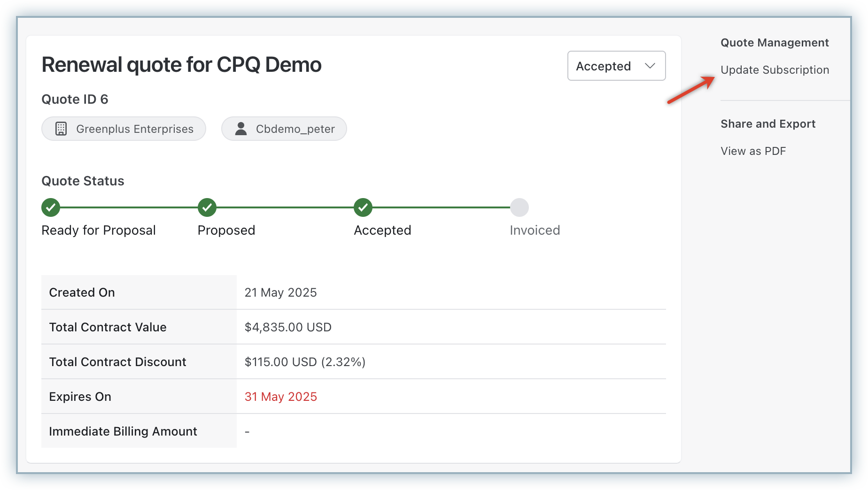
Task: Open the Accepted quote status combo box
Action: 604,66
